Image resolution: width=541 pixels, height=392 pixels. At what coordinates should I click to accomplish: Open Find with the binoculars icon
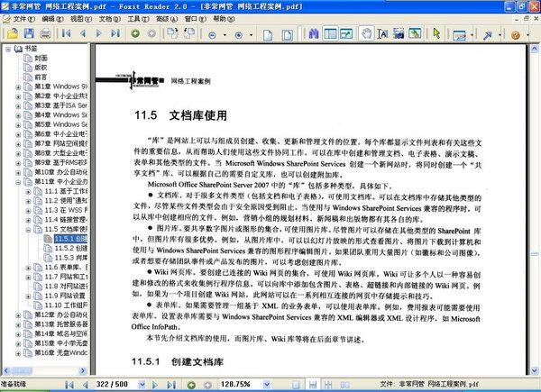[x=314, y=33]
